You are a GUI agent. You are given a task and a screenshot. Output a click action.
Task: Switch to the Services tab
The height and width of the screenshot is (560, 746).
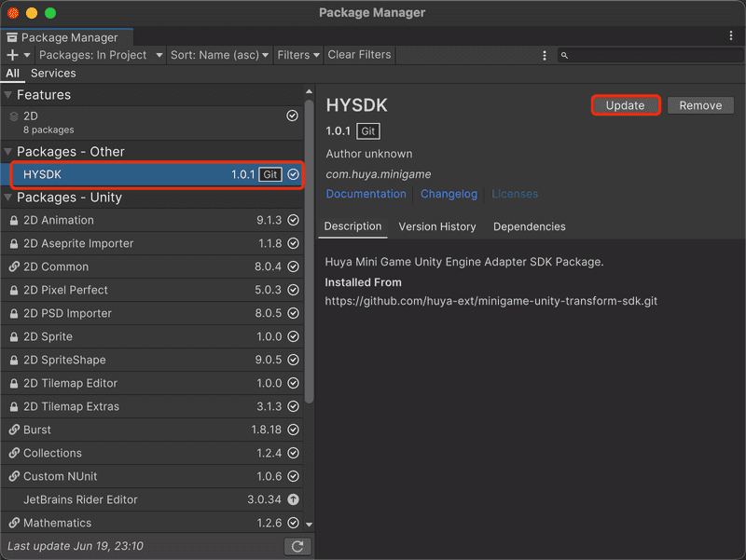(53, 73)
